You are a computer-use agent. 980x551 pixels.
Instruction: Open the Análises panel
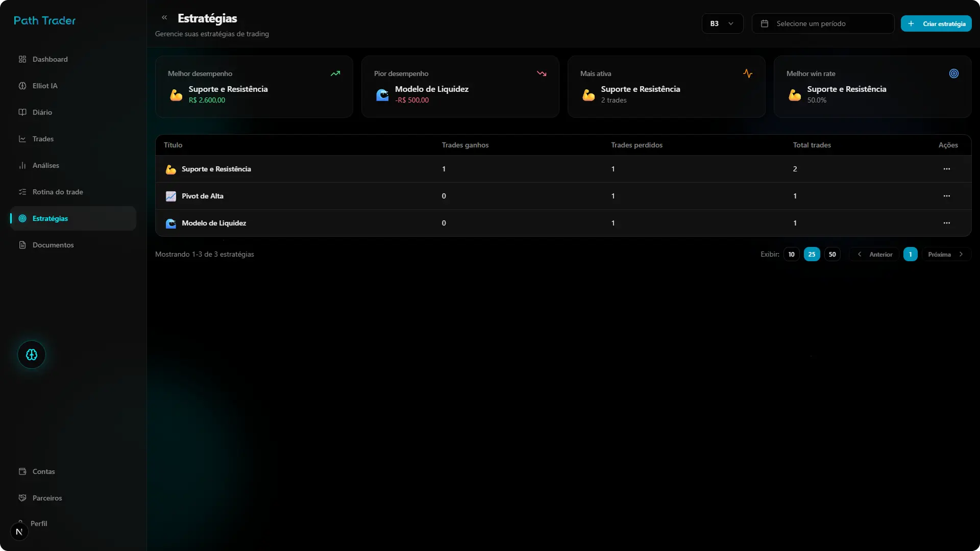[x=46, y=165]
